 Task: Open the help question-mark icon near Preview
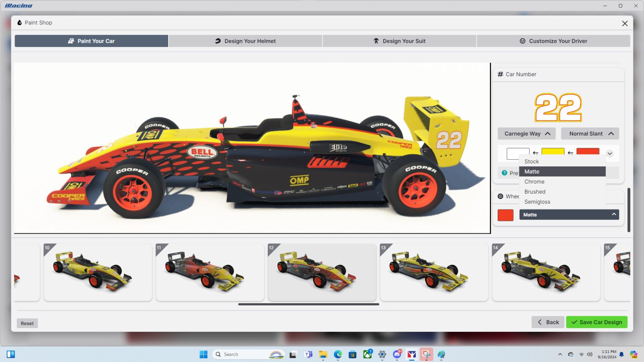tap(504, 173)
